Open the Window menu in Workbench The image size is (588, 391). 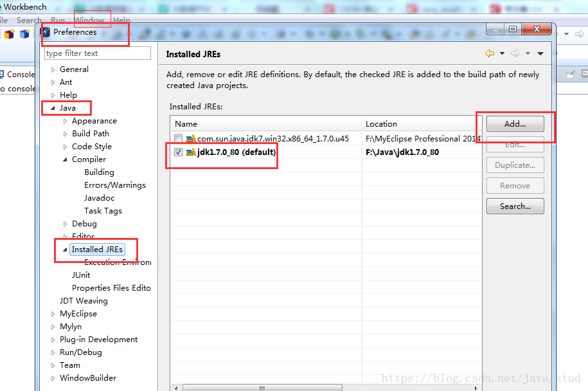tap(89, 21)
